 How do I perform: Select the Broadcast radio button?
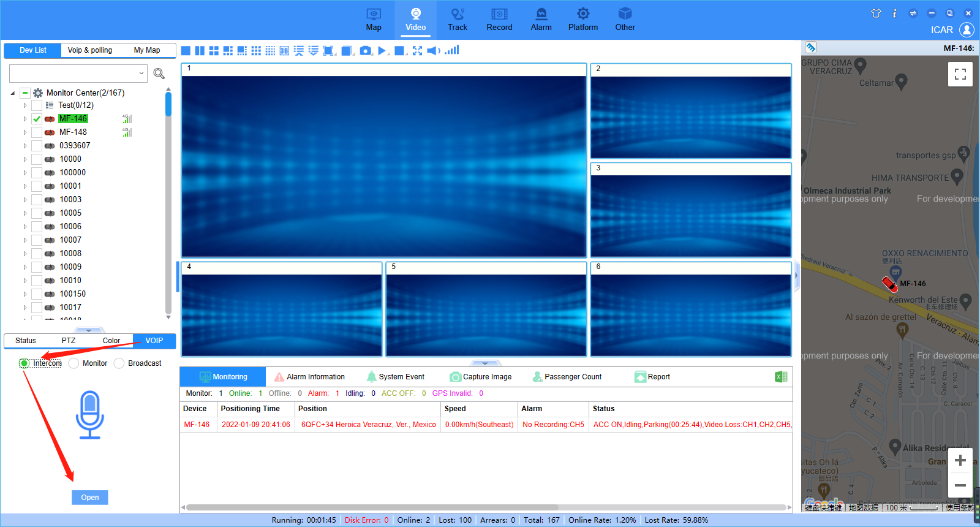click(x=119, y=363)
